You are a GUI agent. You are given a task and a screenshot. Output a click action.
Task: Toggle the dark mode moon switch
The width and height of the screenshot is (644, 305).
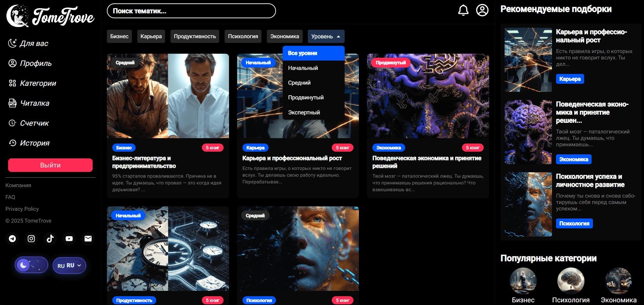[x=31, y=265]
